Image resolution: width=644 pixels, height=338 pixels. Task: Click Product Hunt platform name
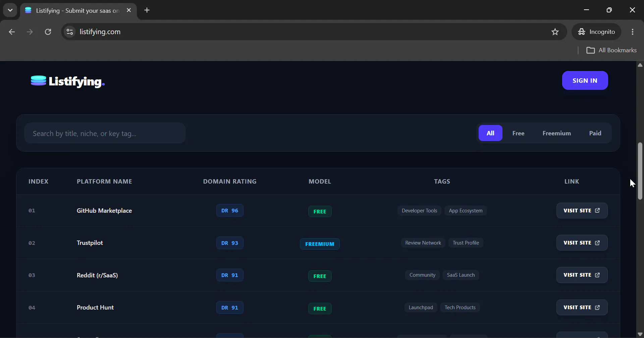click(x=95, y=308)
